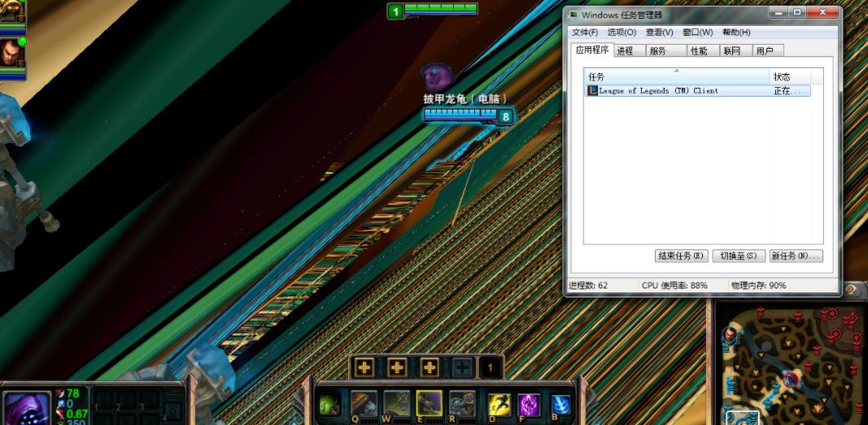This screenshot has height=425, width=868.
Task: Level up the E ability plus button
Action: pyautogui.click(x=430, y=367)
